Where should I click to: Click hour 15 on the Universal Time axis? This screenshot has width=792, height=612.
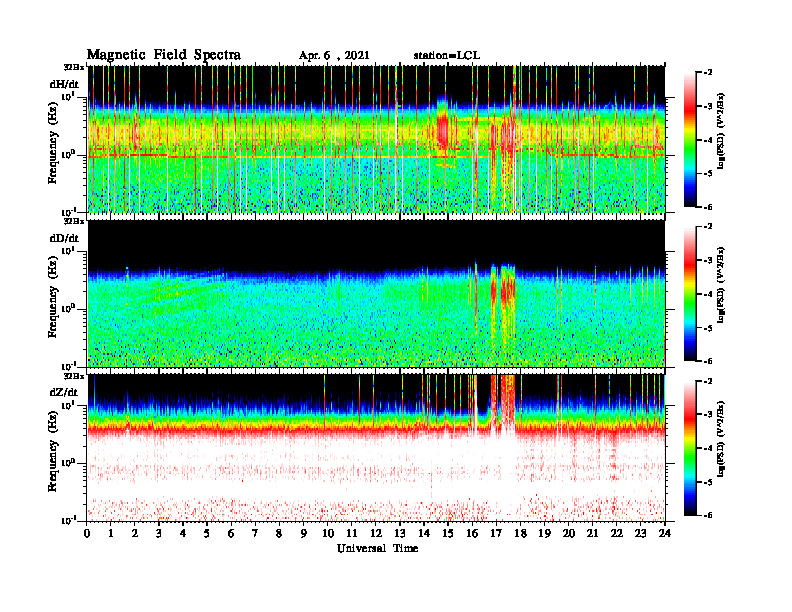(448, 533)
